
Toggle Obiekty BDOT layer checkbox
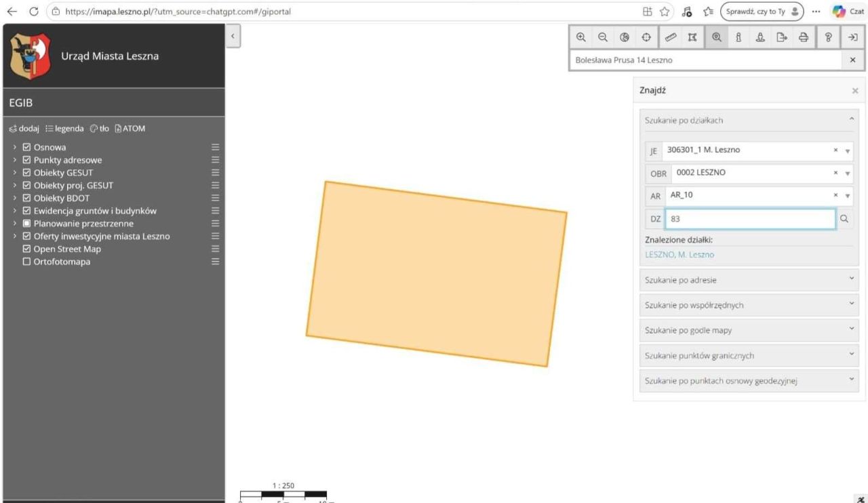[27, 198]
